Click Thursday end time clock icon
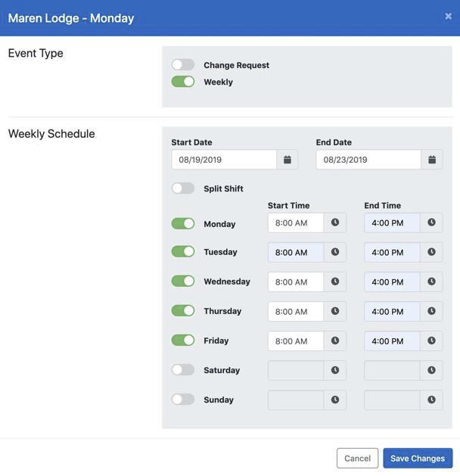 click(431, 311)
